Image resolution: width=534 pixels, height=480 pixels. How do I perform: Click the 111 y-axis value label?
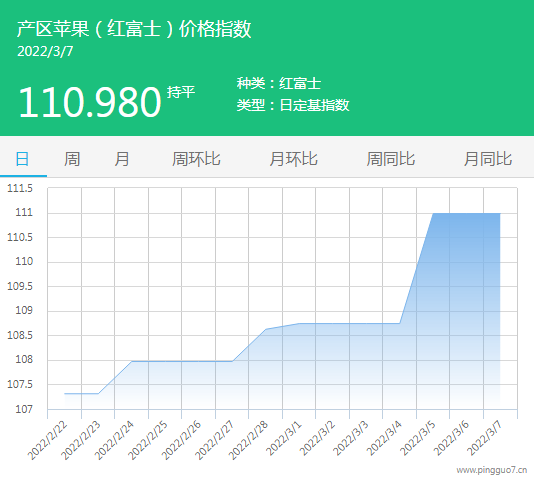[x=24, y=213]
